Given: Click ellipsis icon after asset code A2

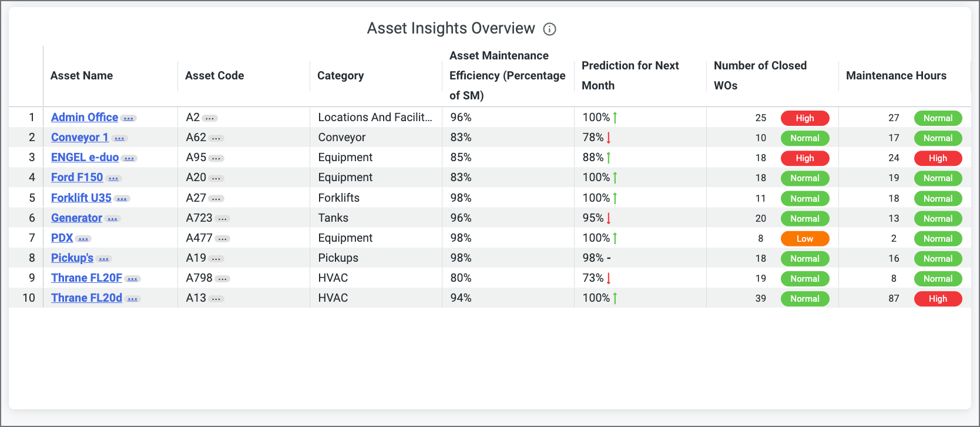Looking at the screenshot, I should pos(210,119).
